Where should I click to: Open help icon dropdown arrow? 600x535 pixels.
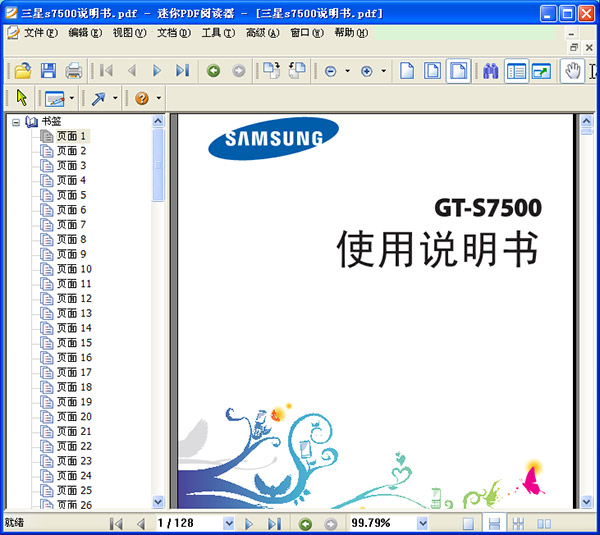pos(158,98)
